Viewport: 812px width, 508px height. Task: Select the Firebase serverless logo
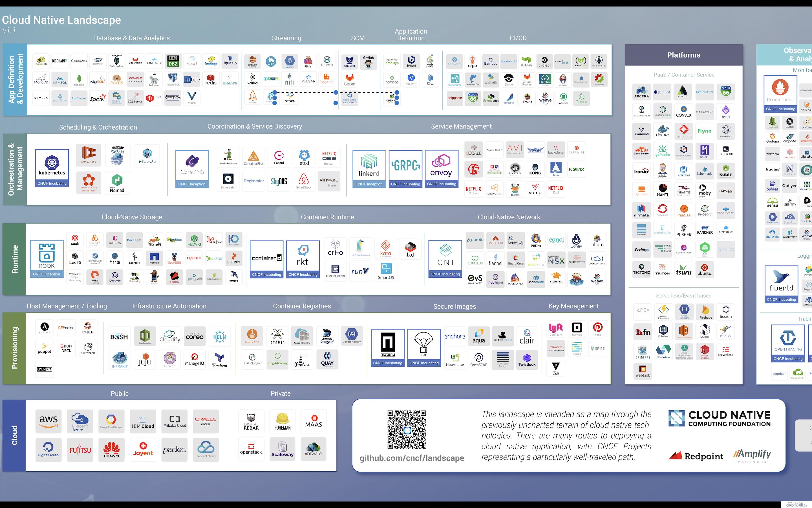tap(706, 312)
